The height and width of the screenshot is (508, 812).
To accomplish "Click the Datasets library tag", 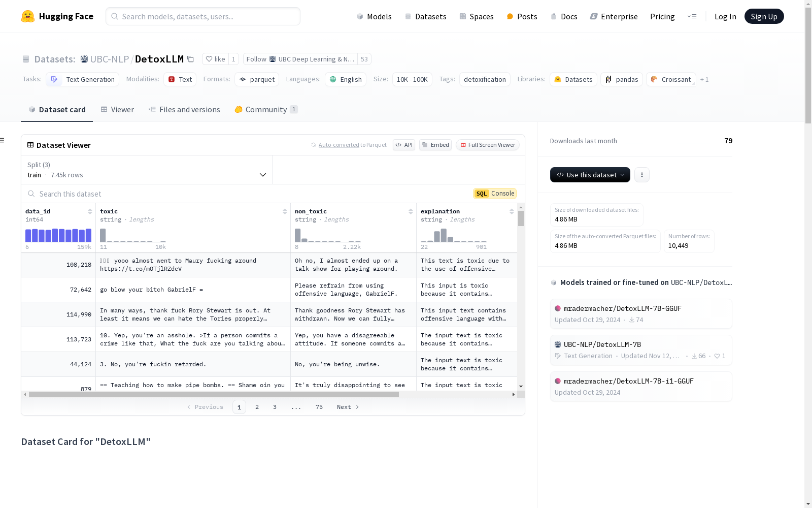I will click(573, 79).
